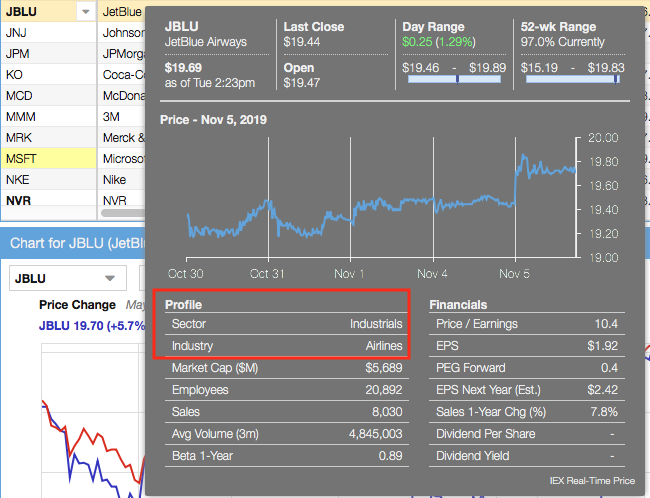
Task: Select the MMM ticker row
Action: (x=49, y=117)
